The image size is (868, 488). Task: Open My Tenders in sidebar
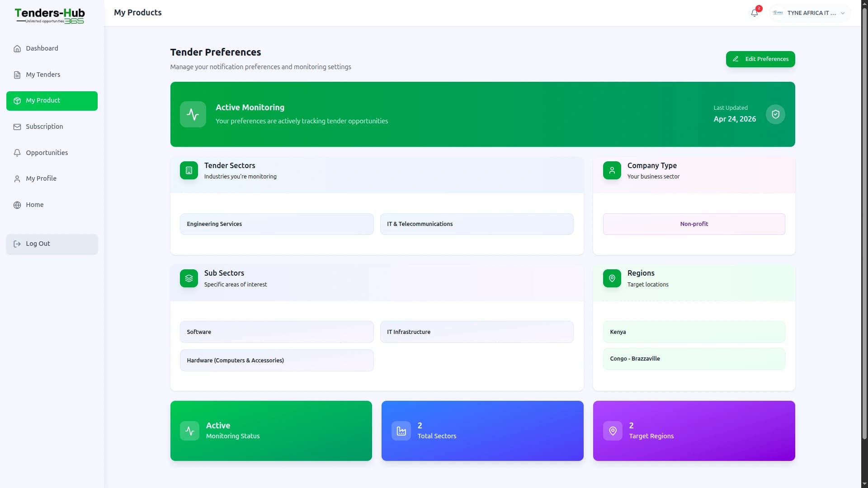(x=52, y=75)
